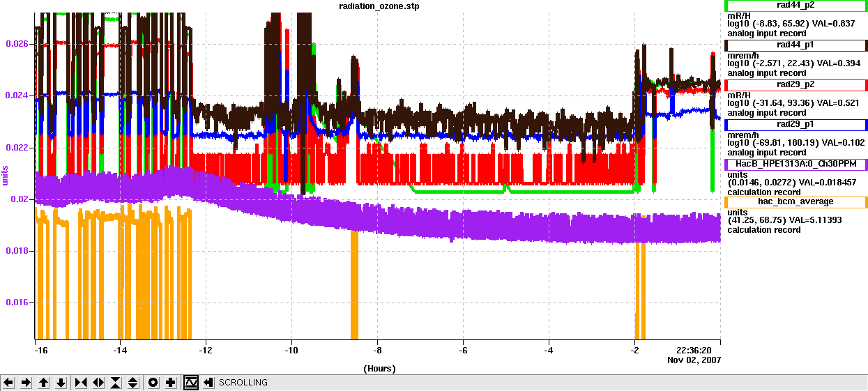Click the -8 hour tick label

378,351
